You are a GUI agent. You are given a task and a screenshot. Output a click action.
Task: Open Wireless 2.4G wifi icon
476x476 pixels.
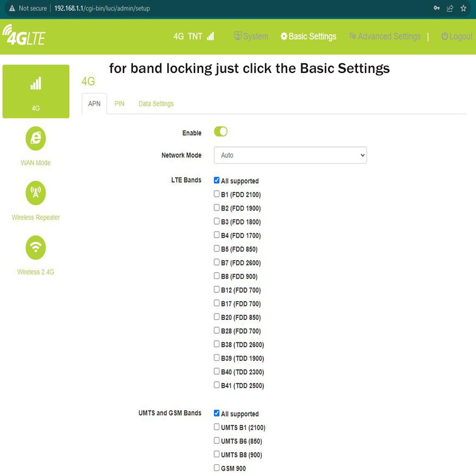point(36,247)
